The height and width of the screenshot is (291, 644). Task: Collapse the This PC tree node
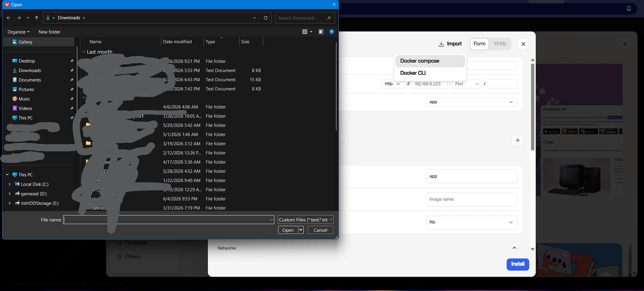click(7, 175)
